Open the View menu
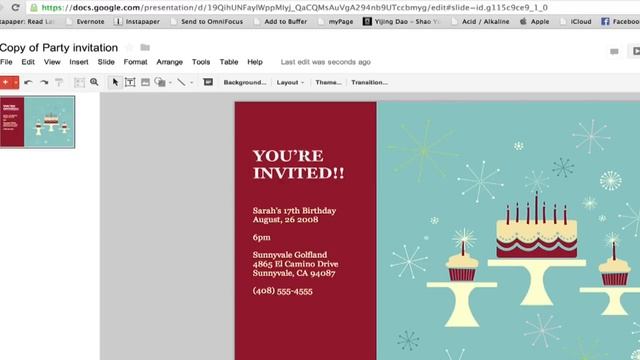 coord(52,62)
